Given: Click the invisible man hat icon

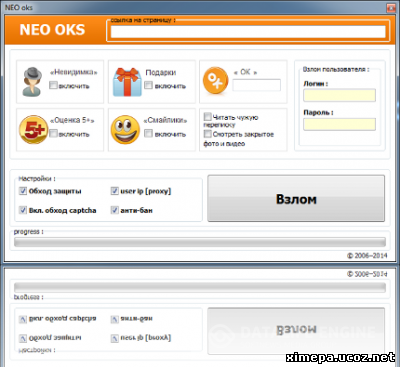Looking at the screenshot, I should tap(32, 81).
